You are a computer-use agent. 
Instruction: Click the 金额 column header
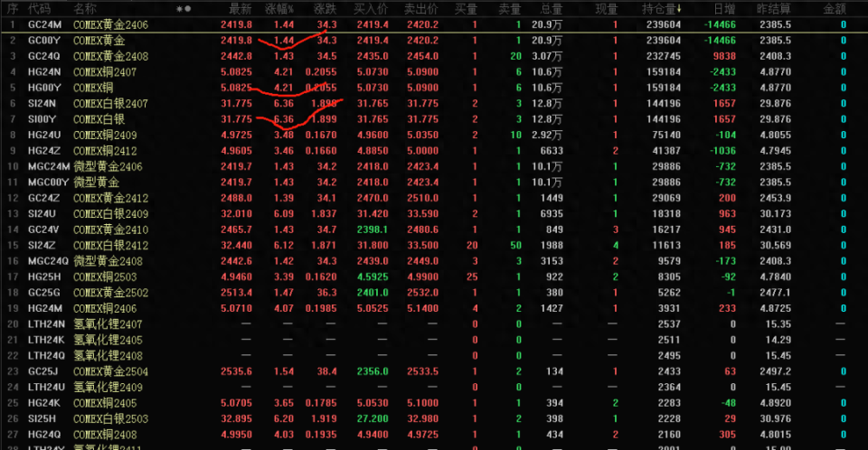point(835,9)
